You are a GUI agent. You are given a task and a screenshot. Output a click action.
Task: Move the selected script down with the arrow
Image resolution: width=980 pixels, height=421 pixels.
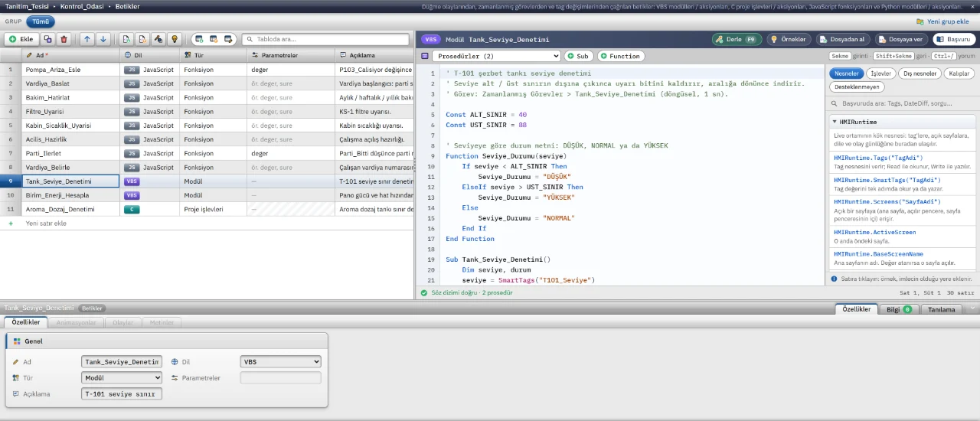coord(103,39)
